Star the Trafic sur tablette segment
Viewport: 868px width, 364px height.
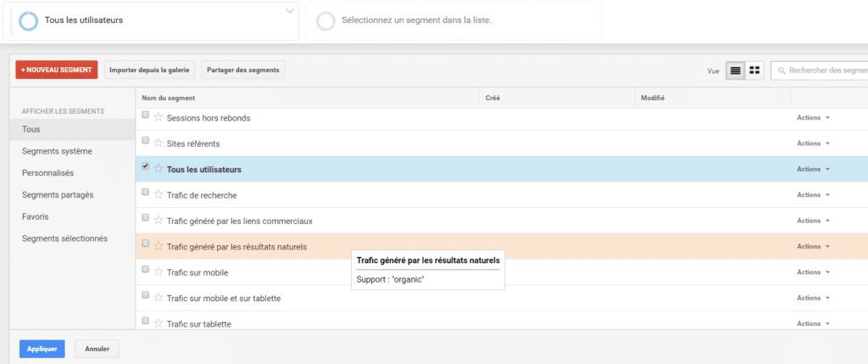click(159, 323)
